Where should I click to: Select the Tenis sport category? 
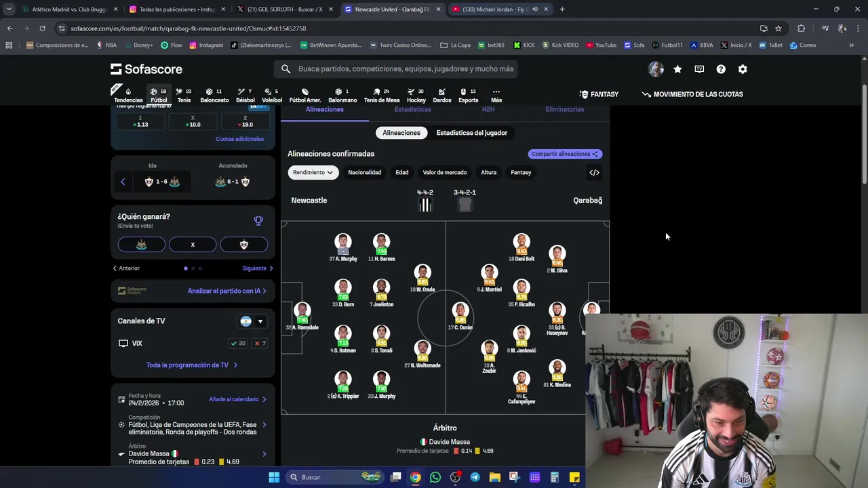(184, 95)
